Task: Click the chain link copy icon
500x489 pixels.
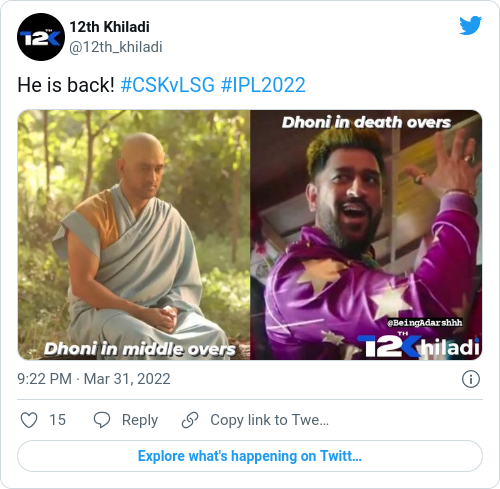Action: click(x=190, y=420)
